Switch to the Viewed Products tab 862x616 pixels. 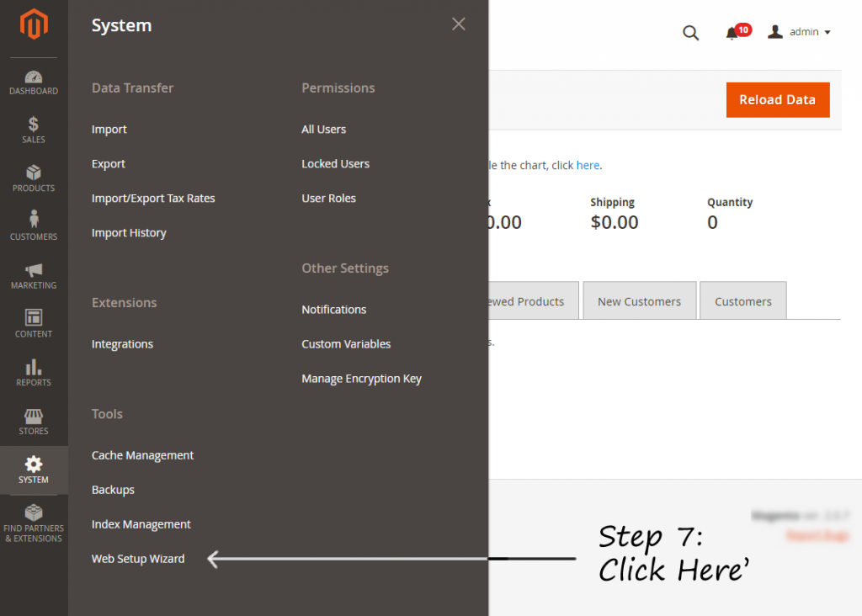[x=533, y=300]
